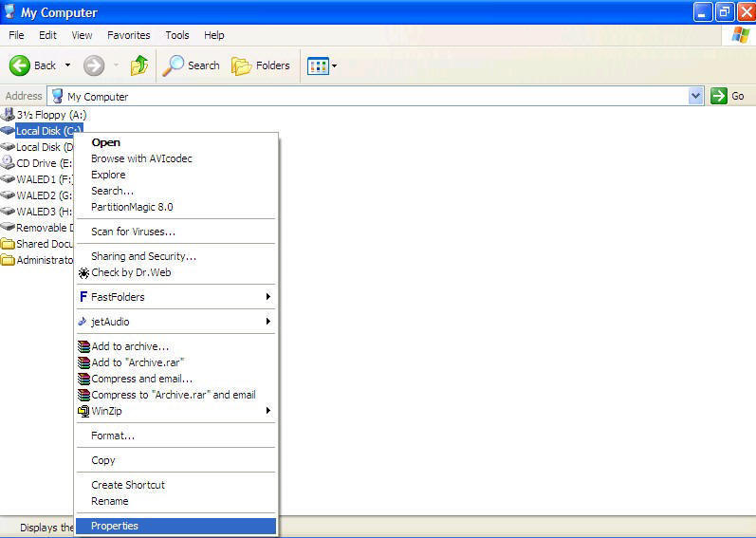The height and width of the screenshot is (538, 756).
Task: Click the green Go arrow button
Action: pos(718,96)
